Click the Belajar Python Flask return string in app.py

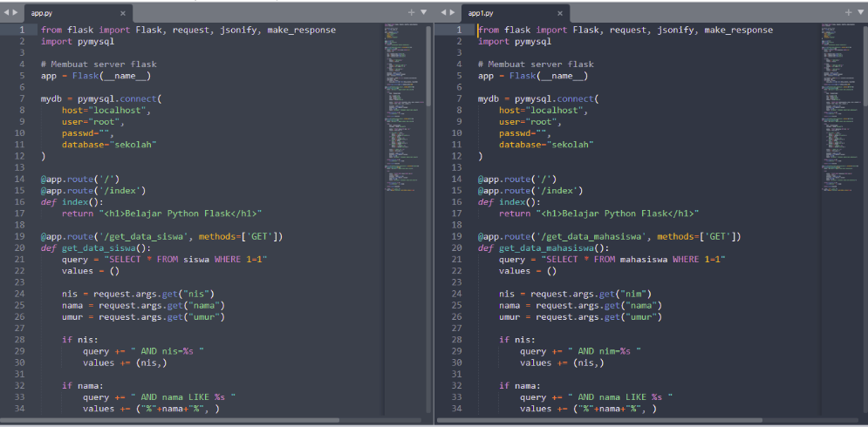click(x=181, y=213)
